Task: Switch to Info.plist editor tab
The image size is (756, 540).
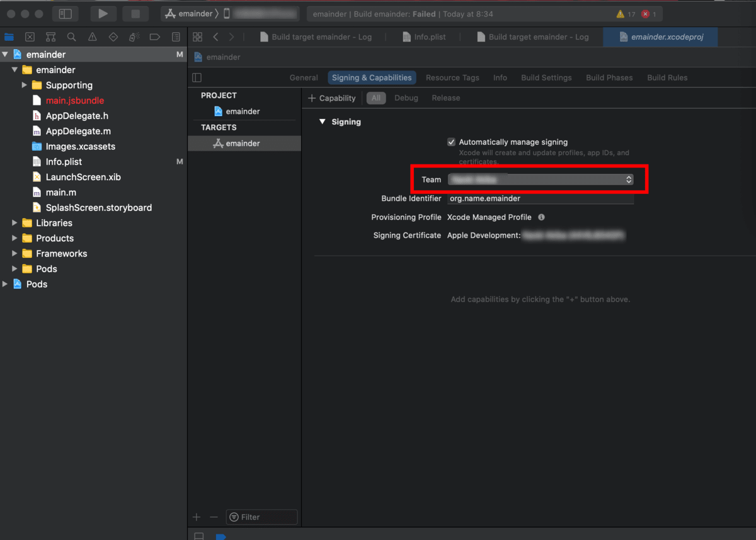Action: [425, 37]
